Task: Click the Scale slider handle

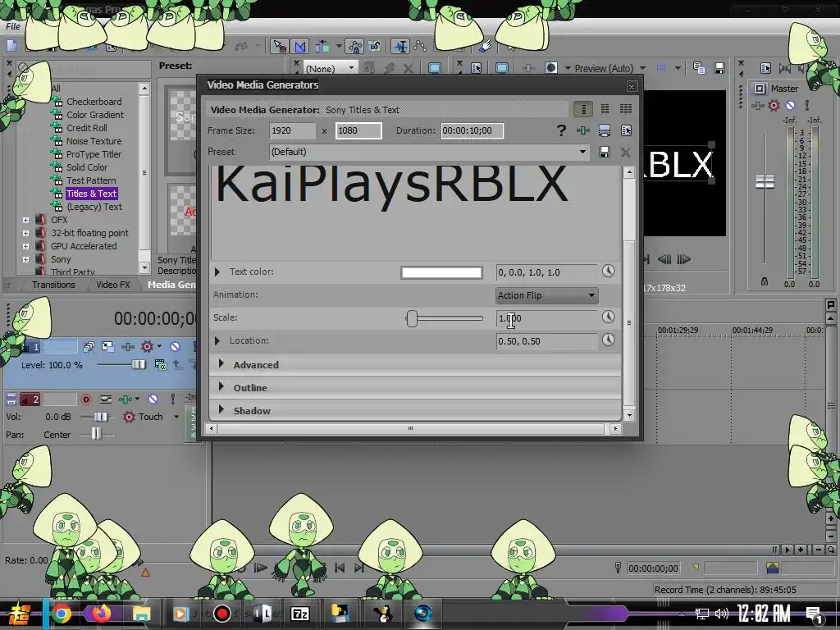Action: [412, 318]
